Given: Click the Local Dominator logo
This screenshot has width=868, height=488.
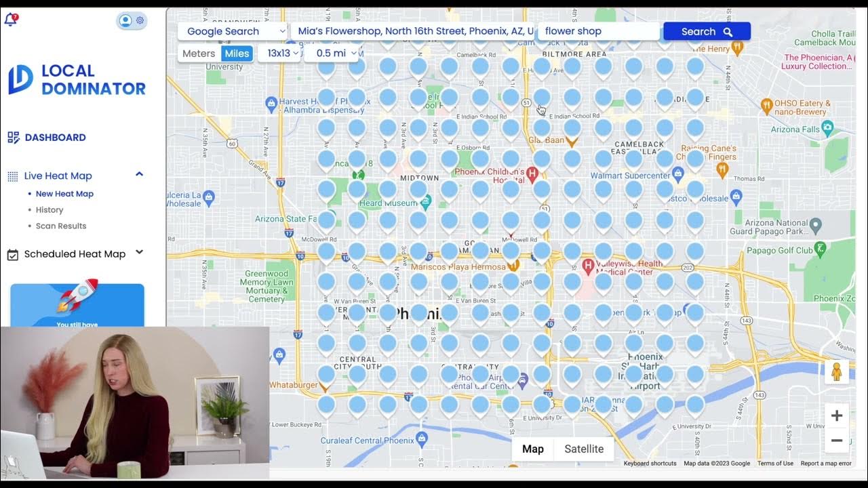Looking at the screenshot, I should pos(77,79).
